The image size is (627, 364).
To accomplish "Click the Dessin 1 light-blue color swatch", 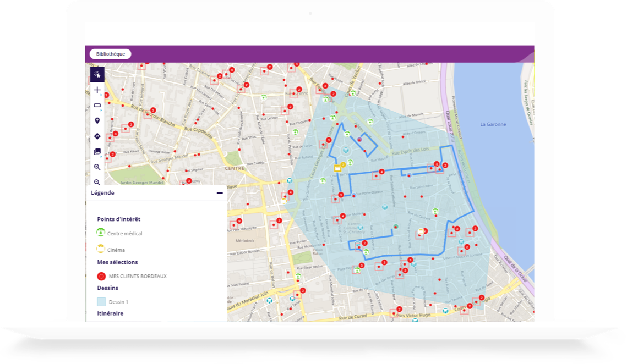I will coord(102,302).
